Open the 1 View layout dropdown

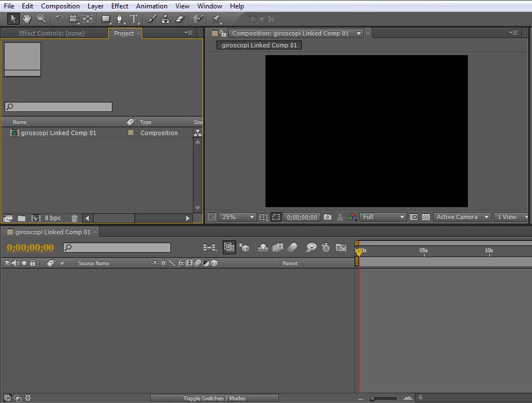(512, 217)
